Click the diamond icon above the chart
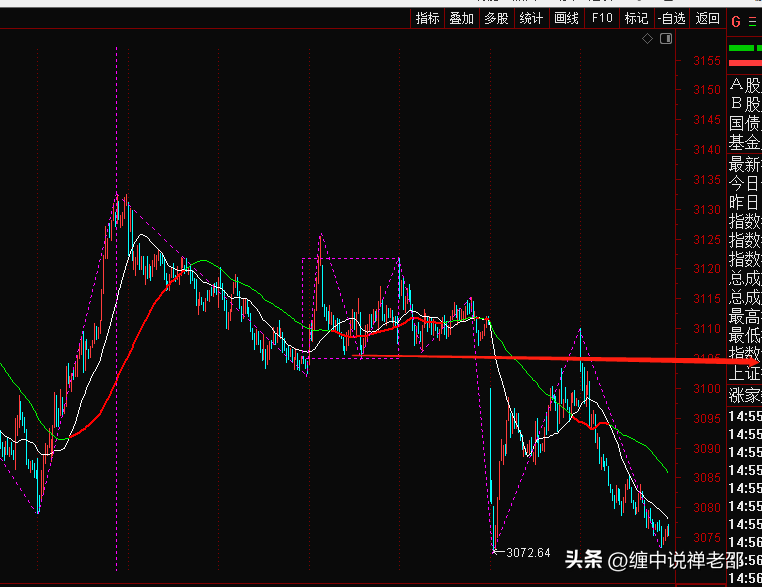This screenshot has height=587, width=762. click(647, 38)
